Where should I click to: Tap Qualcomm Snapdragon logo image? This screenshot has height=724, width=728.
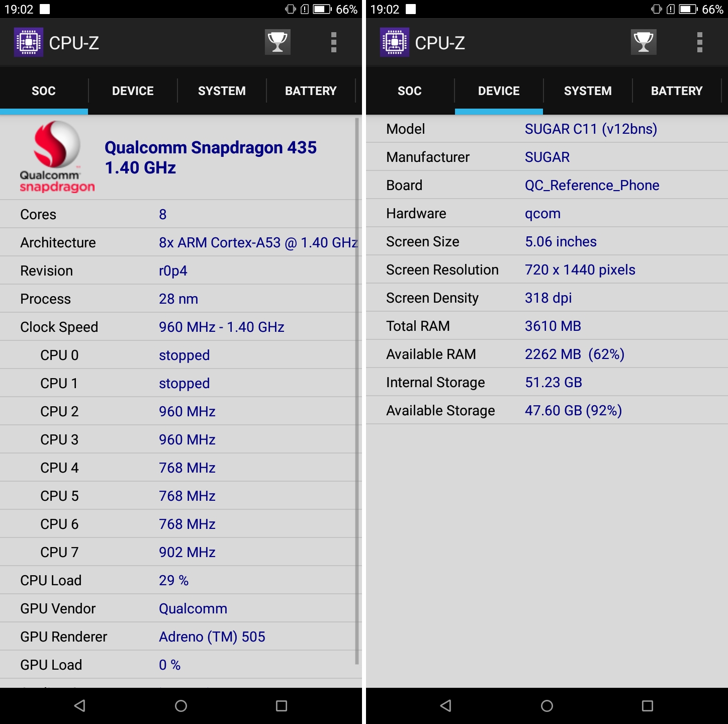pos(57,157)
